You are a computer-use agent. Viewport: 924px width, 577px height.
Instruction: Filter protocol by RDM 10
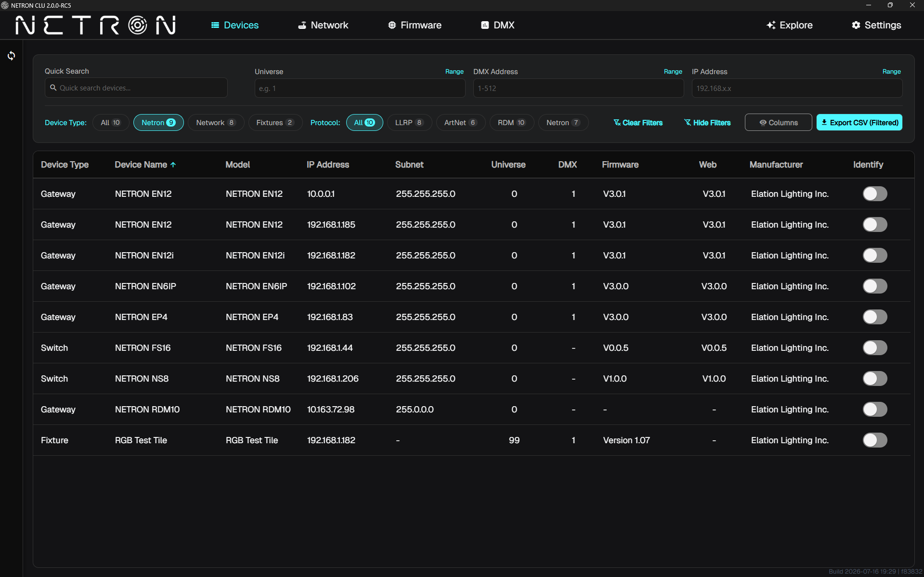pyautogui.click(x=511, y=123)
